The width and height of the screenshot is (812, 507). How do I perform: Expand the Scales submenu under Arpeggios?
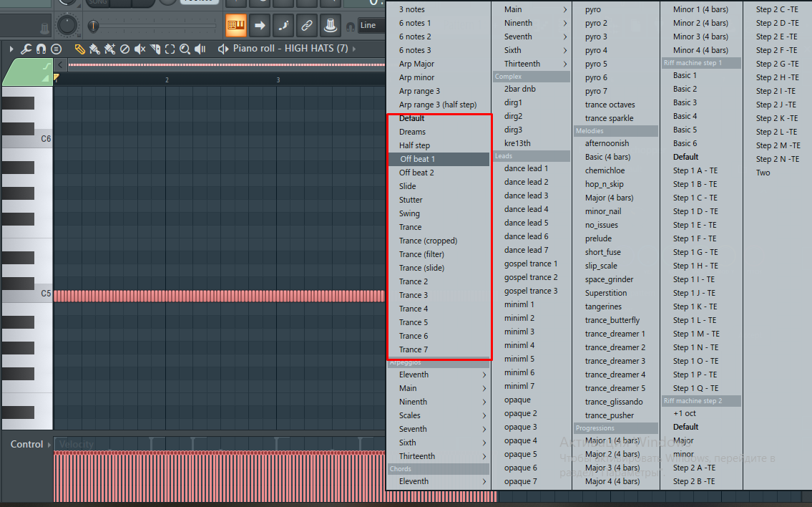[x=439, y=415]
